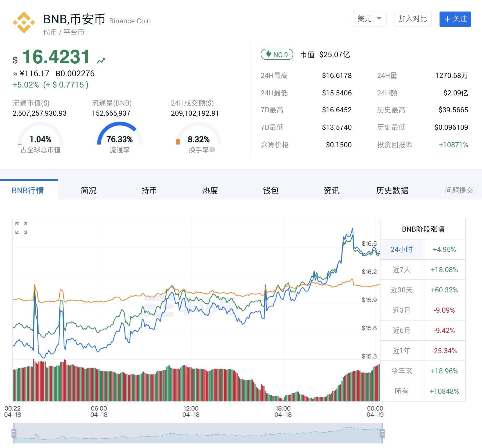Click the 关注 follow button

[x=455, y=19]
